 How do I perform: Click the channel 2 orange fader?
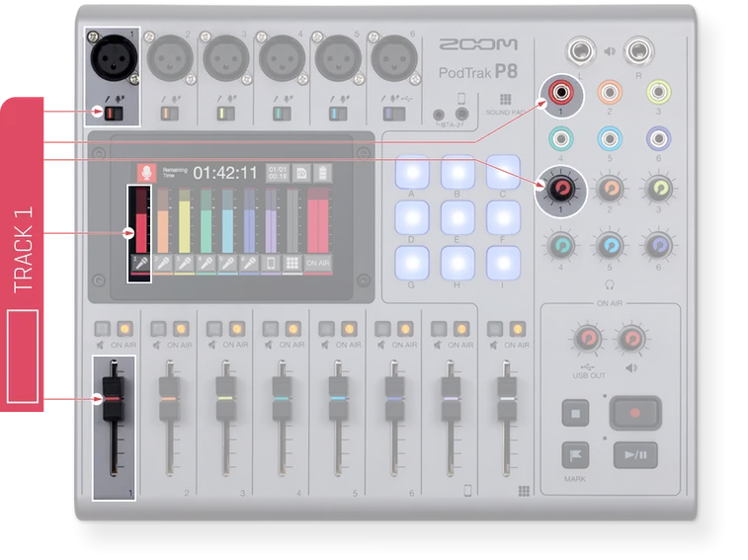(167, 400)
